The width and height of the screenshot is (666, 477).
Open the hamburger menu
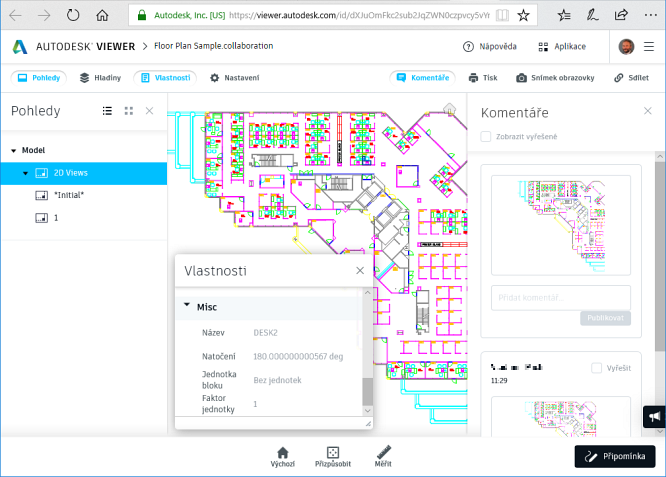649,46
